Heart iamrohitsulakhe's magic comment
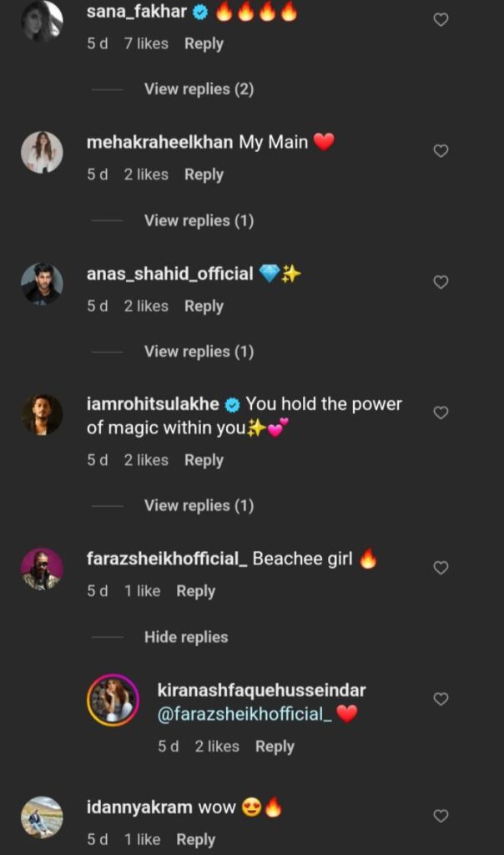Viewport: 504px width, 855px height. (441, 413)
